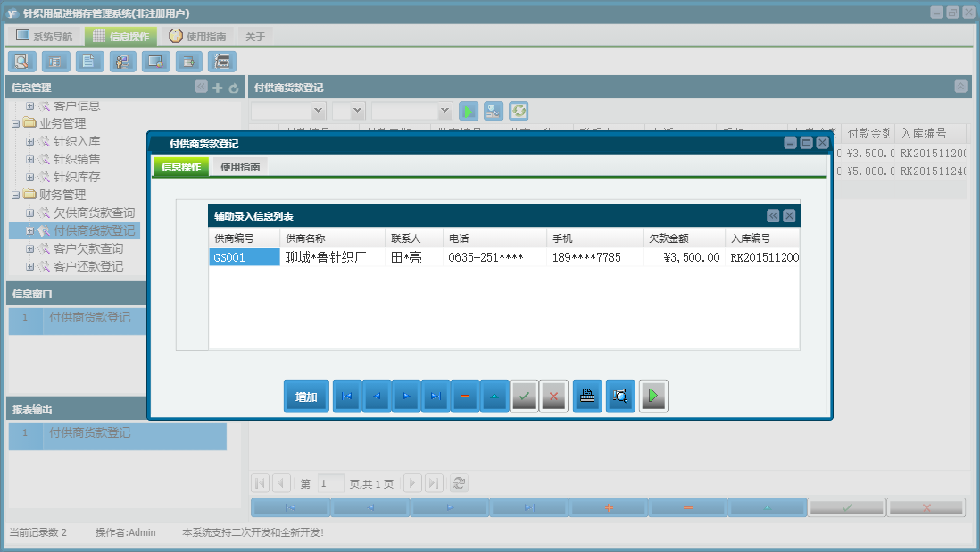Screen dimensions: 980x552
Task: Click the pager's first page arrow
Action: click(260, 483)
